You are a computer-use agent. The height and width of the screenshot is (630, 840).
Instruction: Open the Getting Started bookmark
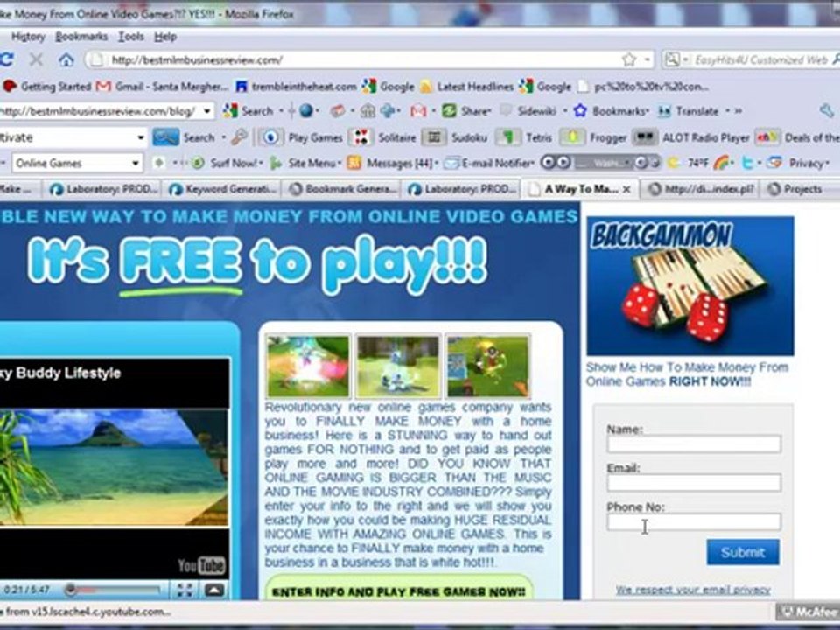coord(46,87)
